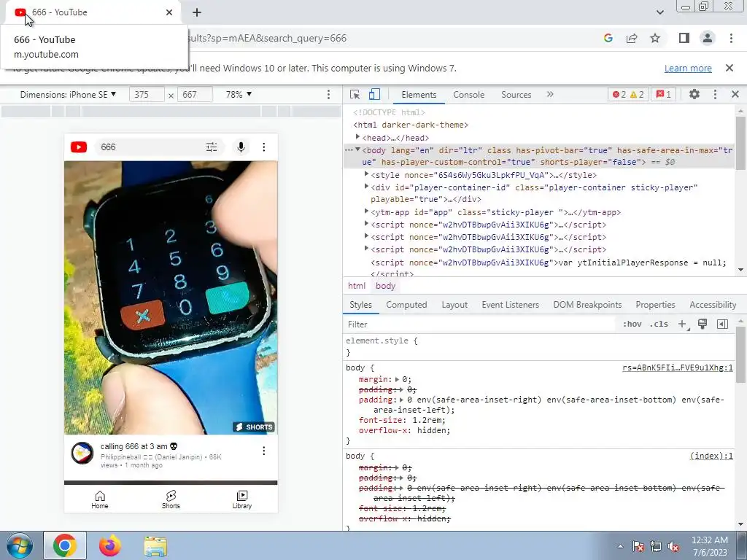Image resolution: width=747 pixels, height=560 pixels.
Task: Open File Explorer from the taskbar
Action: 155,546
